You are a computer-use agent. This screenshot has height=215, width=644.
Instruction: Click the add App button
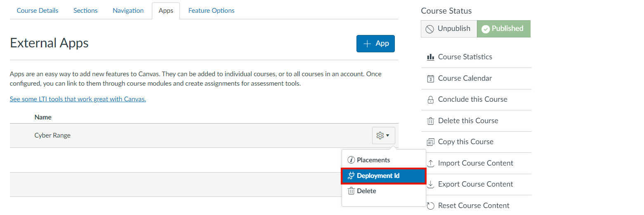tap(375, 44)
